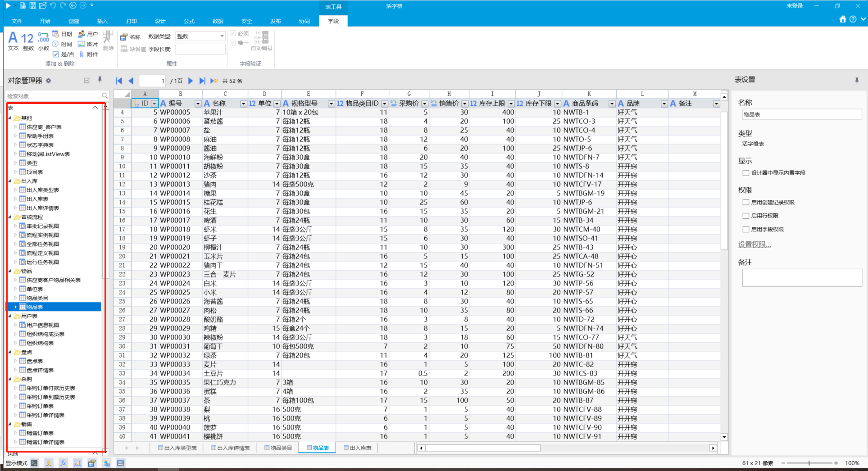
Task: Open the 安全 ribbon tab
Action: (247, 21)
